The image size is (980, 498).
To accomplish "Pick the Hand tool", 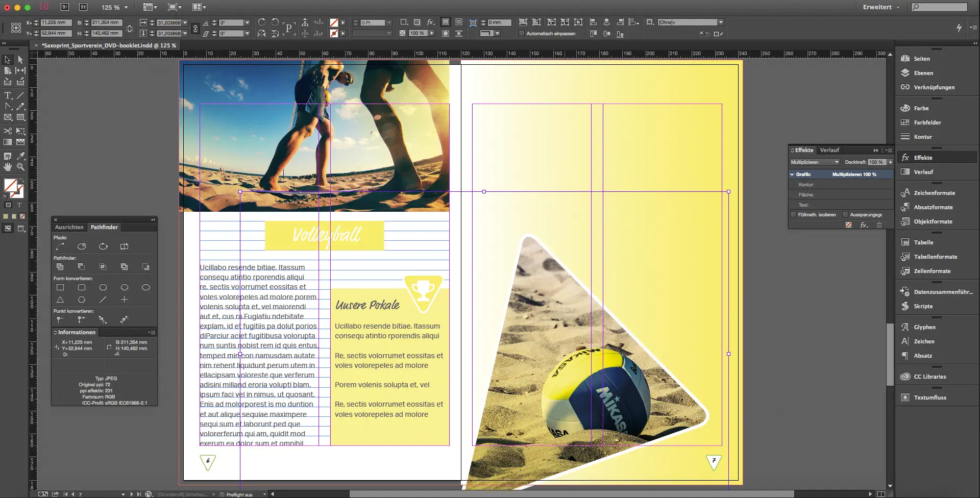I will pyautogui.click(x=8, y=167).
